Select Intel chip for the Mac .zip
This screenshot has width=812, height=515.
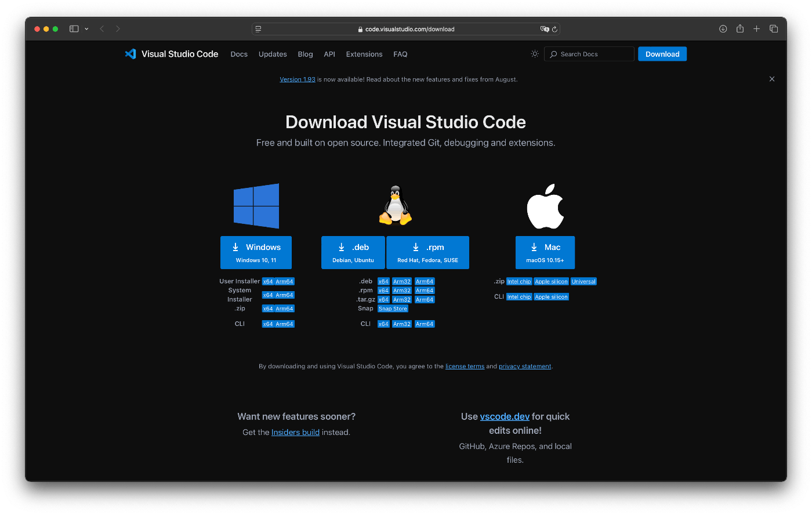click(x=519, y=282)
